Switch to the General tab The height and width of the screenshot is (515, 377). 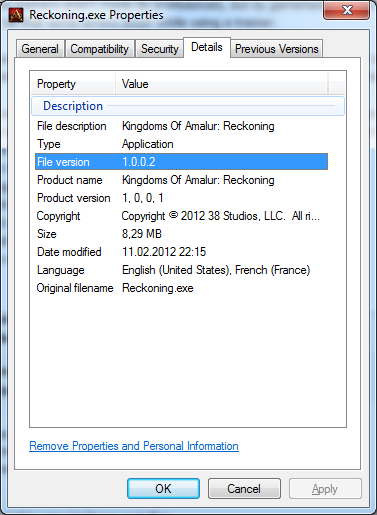point(40,49)
